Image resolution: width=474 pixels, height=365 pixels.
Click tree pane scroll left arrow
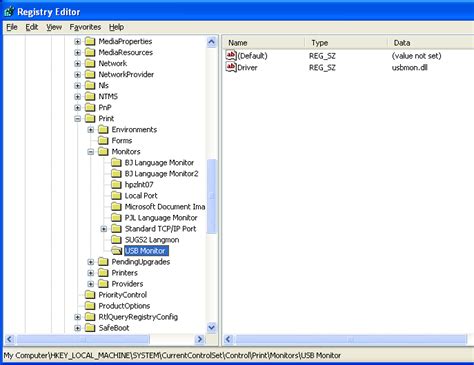9,339
